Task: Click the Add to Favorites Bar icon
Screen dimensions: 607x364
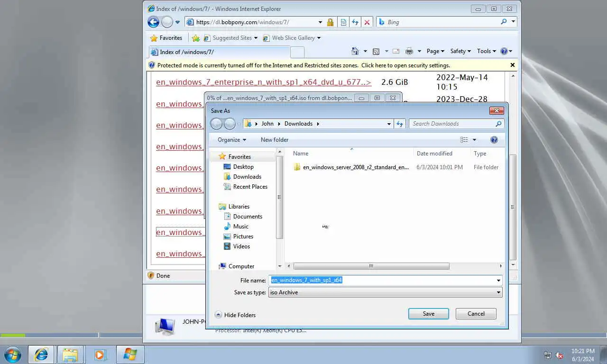Action: (x=195, y=38)
